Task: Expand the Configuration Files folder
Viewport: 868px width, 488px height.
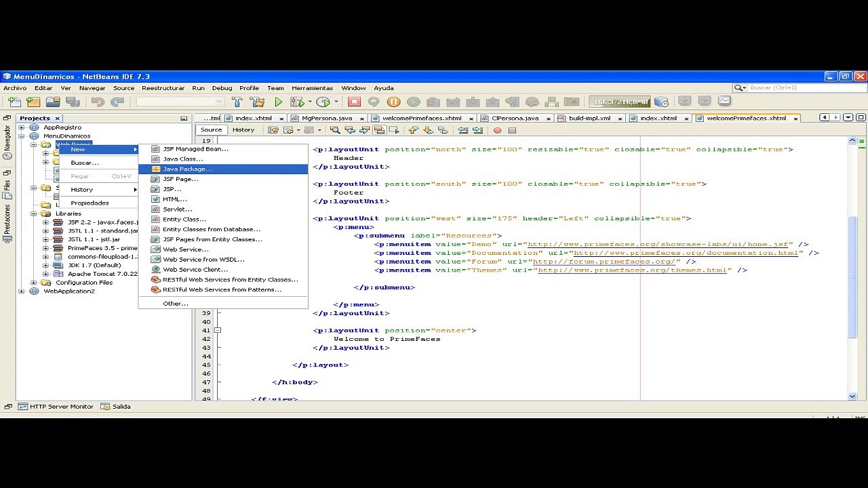Action: pos(33,283)
